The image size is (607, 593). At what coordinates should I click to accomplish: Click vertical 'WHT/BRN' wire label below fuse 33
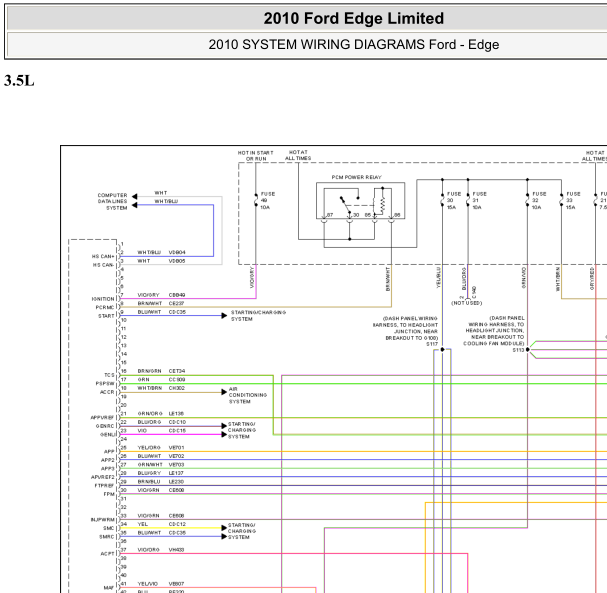coord(557,279)
